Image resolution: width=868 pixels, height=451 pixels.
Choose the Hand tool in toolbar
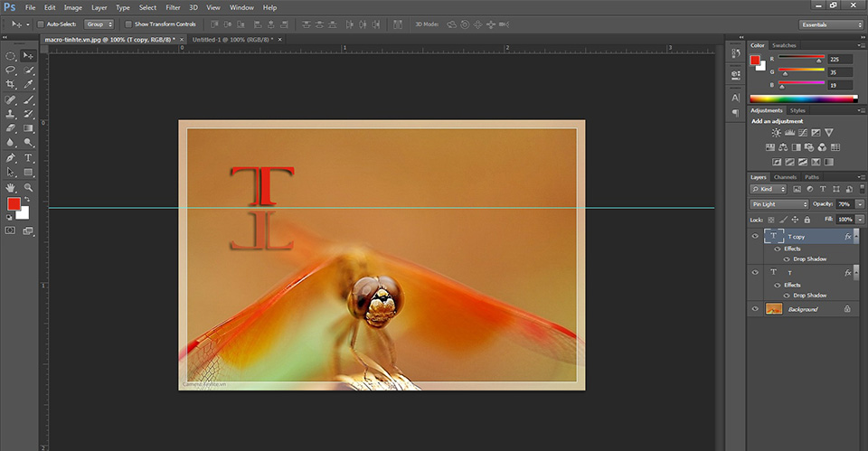pos(11,188)
